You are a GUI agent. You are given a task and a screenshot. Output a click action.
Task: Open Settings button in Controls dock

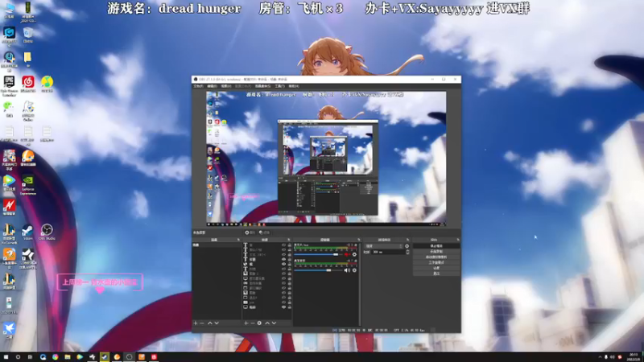click(x=436, y=268)
